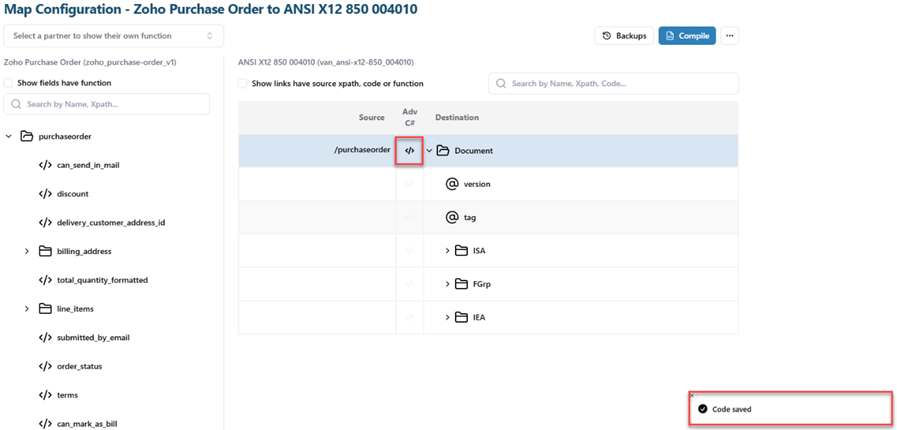Click code icon beside terms

45,395
